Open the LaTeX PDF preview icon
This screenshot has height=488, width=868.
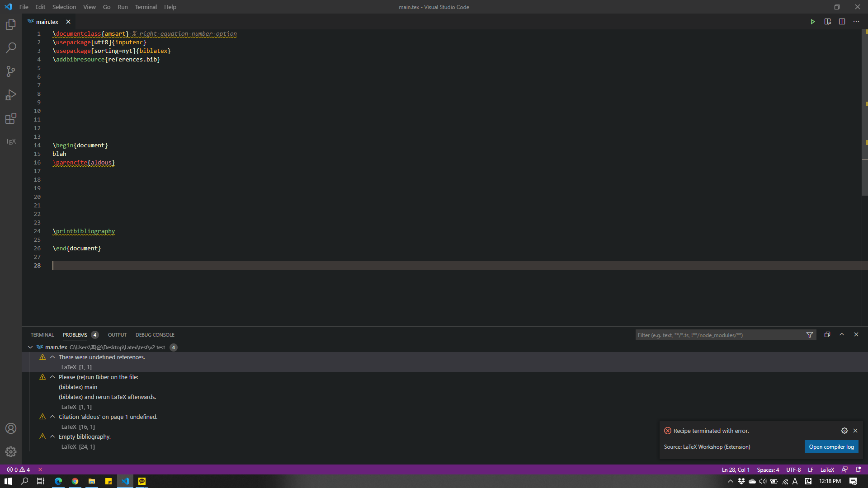(x=827, y=21)
